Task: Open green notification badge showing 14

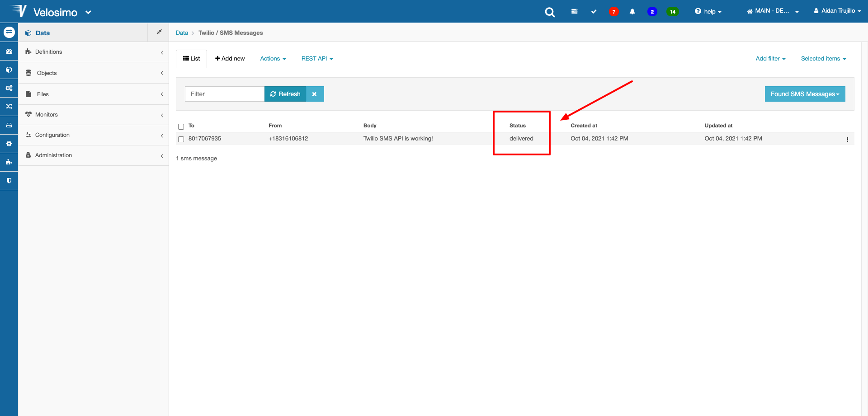Action: (672, 12)
